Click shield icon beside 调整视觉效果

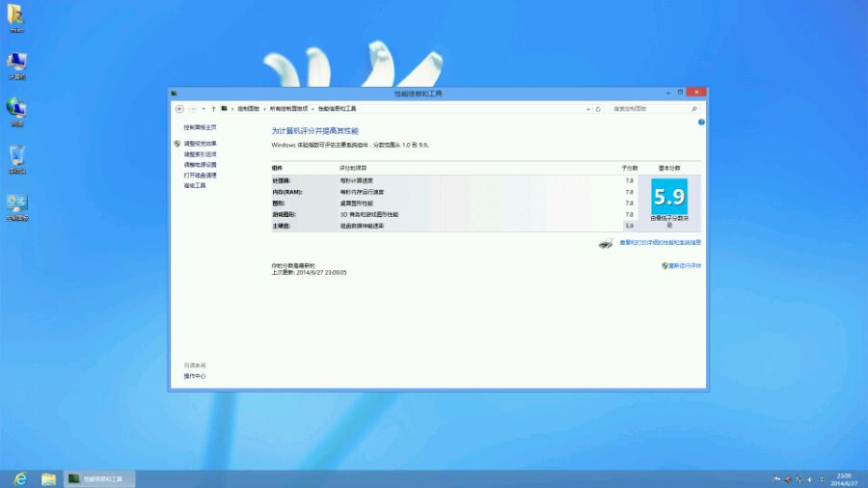tap(177, 144)
